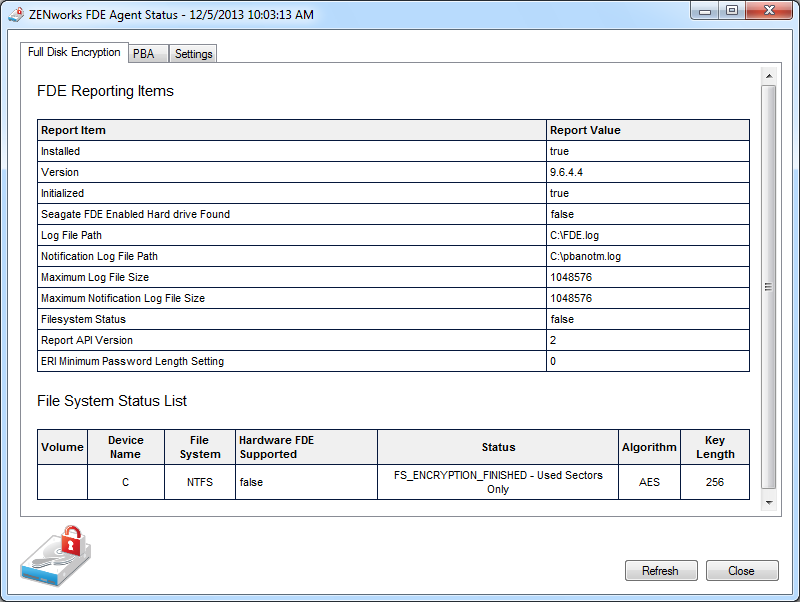Select the Report API Version value 2
The image size is (801, 603).
pyautogui.click(x=553, y=340)
